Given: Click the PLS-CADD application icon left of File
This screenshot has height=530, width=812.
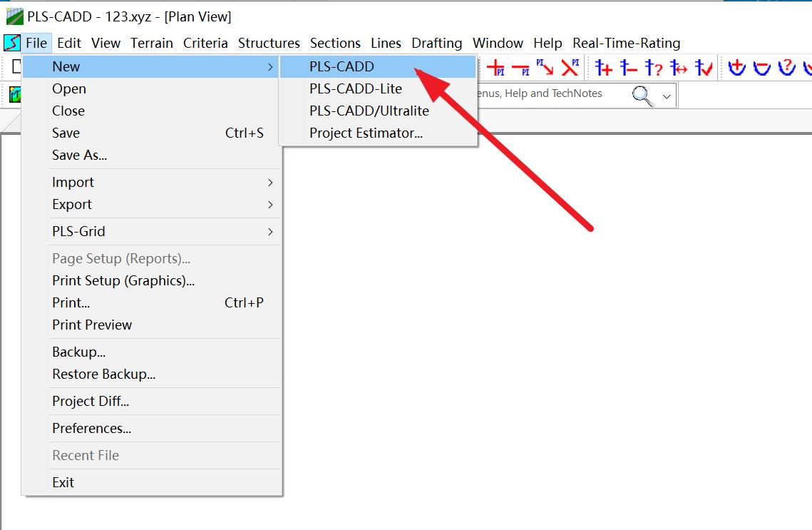Looking at the screenshot, I should coord(12,43).
